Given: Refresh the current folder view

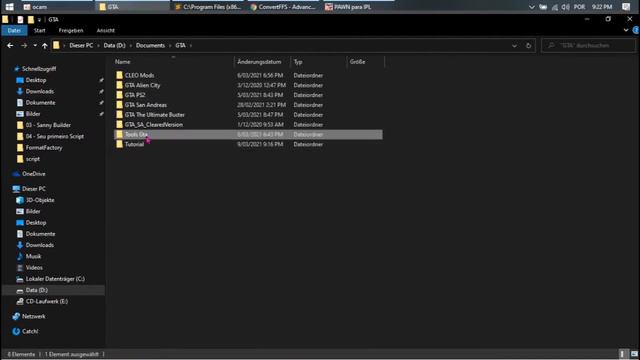Looking at the screenshot, I should (529, 45).
